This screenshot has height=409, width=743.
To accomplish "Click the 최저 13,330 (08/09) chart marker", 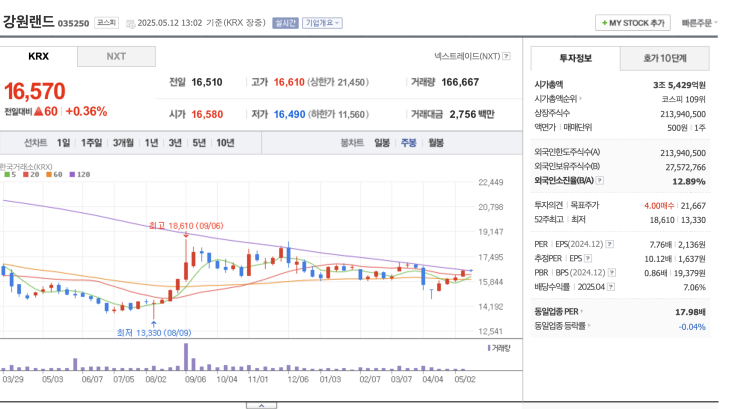I will coord(154,333).
